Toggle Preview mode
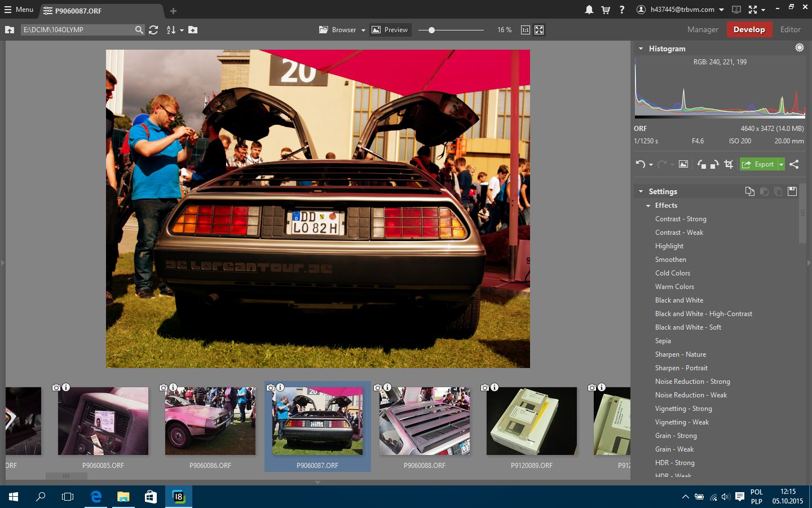The image size is (812, 508). click(390, 30)
